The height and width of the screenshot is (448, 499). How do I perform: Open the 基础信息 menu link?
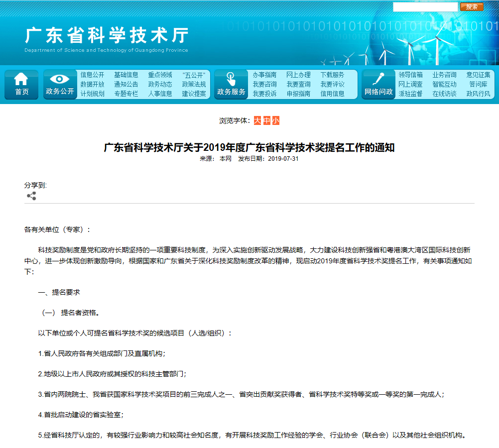[126, 75]
